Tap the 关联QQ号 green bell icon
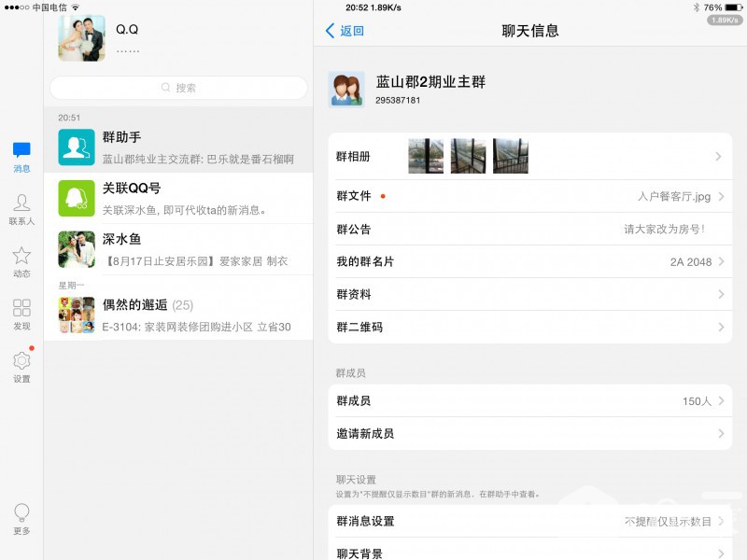The height and width of the screenshot is (560, 747). 76,198
